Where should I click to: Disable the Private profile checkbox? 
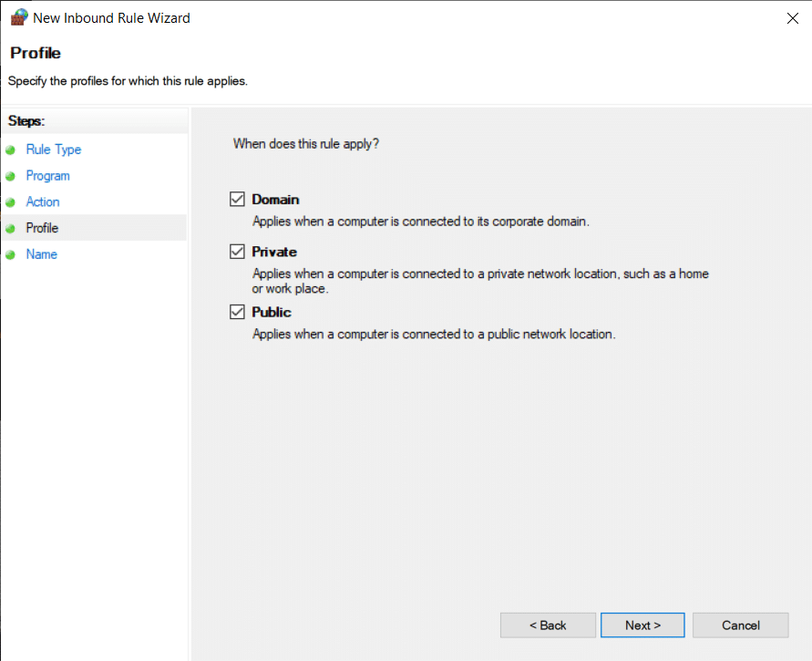(x=238, y=253)
